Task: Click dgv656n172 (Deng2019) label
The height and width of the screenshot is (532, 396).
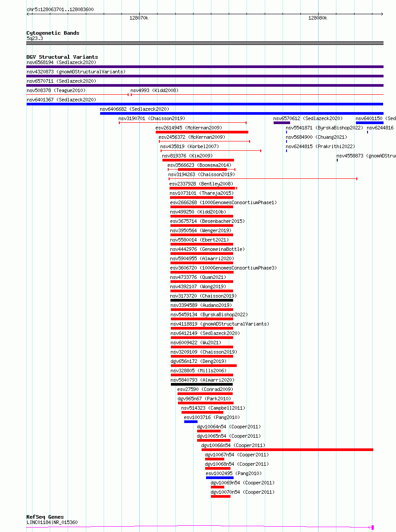Action: tap(198, 361)
